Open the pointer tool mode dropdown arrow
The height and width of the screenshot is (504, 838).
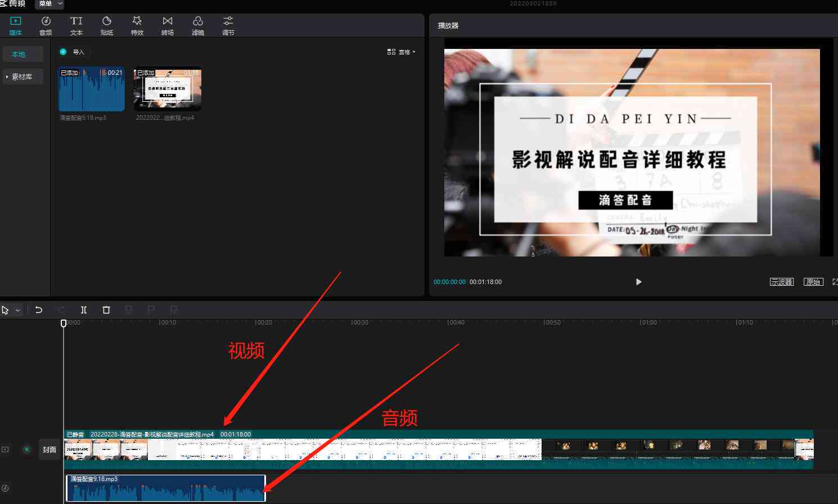[x=18, y=310]
